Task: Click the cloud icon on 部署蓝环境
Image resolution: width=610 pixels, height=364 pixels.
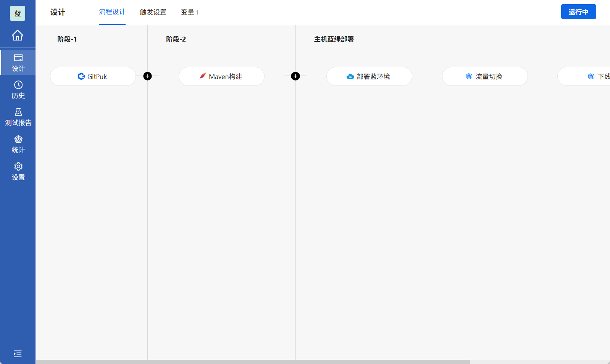Action: tap(350, 76)
